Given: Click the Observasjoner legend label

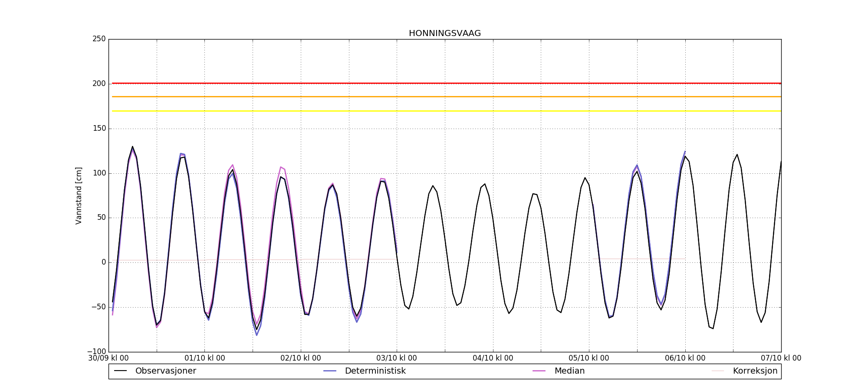Looking at the screenshot, I should tap(165, 371).
